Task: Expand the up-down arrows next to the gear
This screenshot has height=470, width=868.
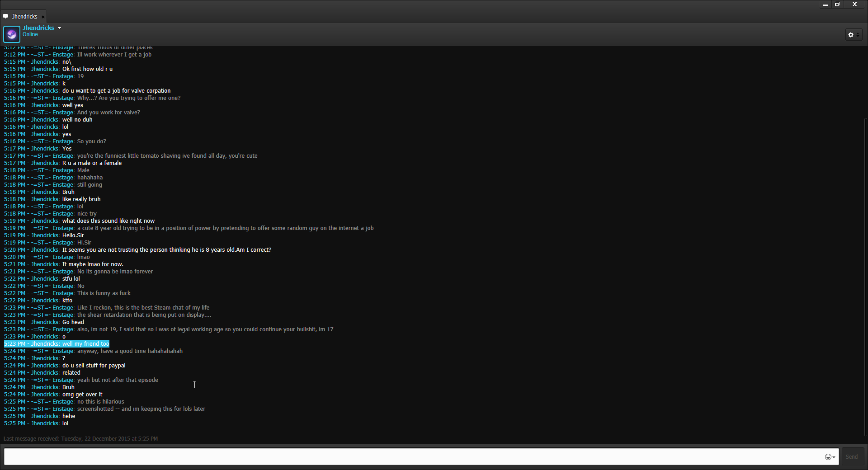Action: pos(858,35)
